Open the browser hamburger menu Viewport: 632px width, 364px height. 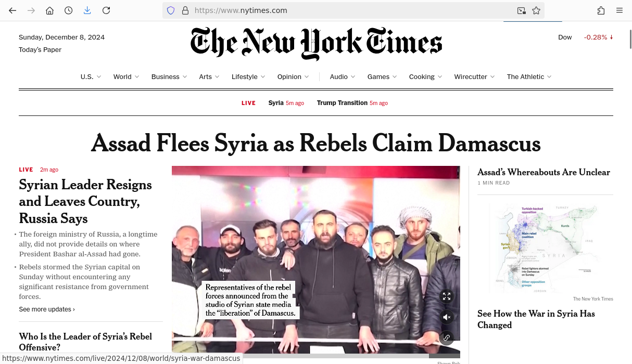pos(620,10)
